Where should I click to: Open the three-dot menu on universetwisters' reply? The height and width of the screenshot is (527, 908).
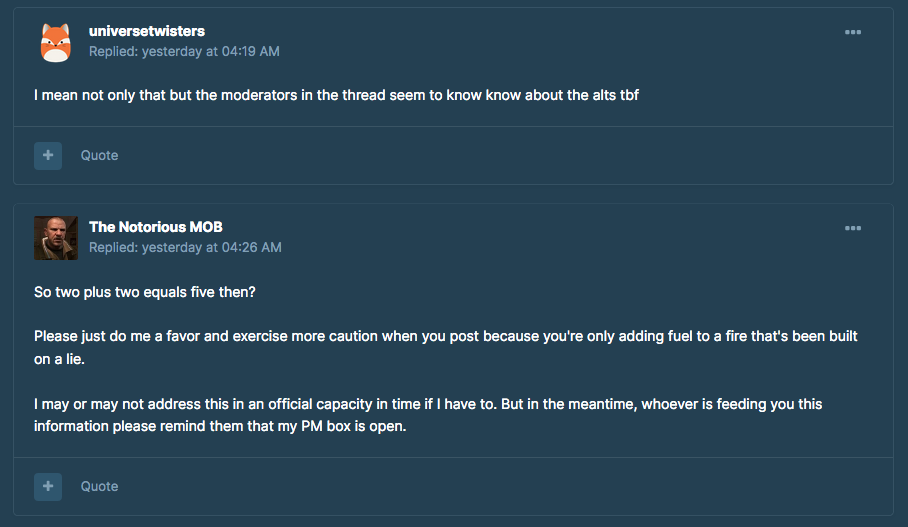point(852,32)
